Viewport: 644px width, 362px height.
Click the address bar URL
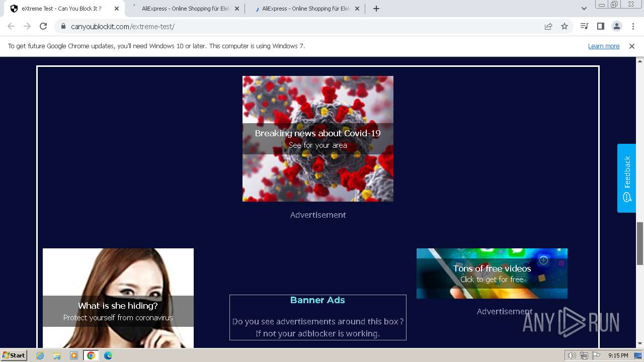(x=123, y=27)
